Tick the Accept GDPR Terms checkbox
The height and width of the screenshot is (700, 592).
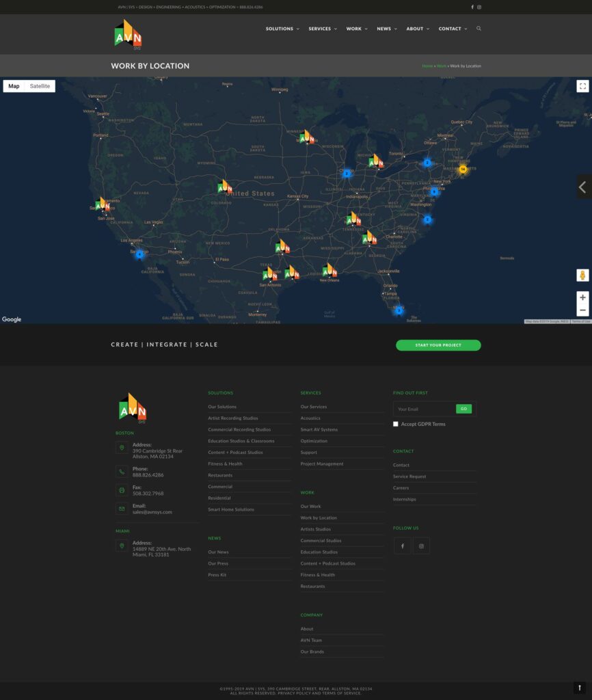pyautogui.click(x=396, y=424)
